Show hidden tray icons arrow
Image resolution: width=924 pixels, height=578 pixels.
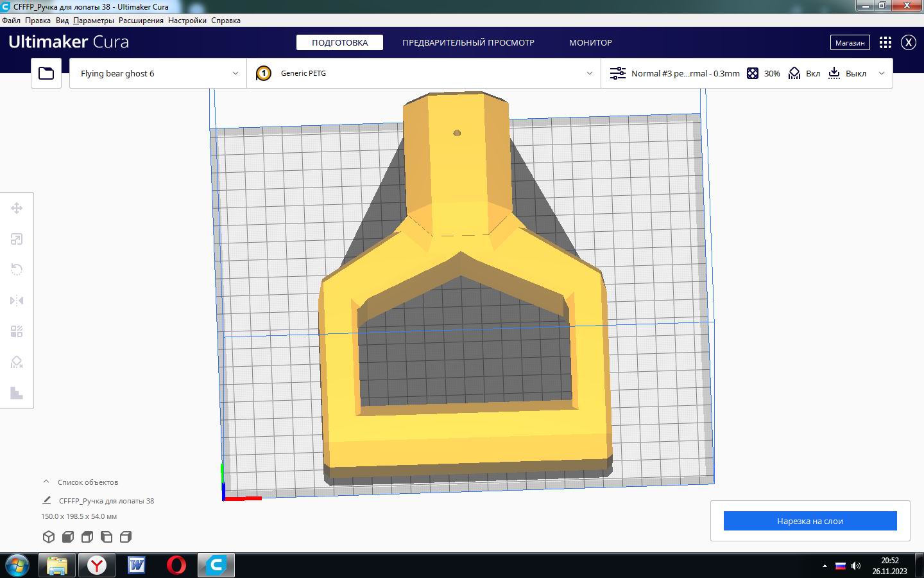click(x=825, y=566)
